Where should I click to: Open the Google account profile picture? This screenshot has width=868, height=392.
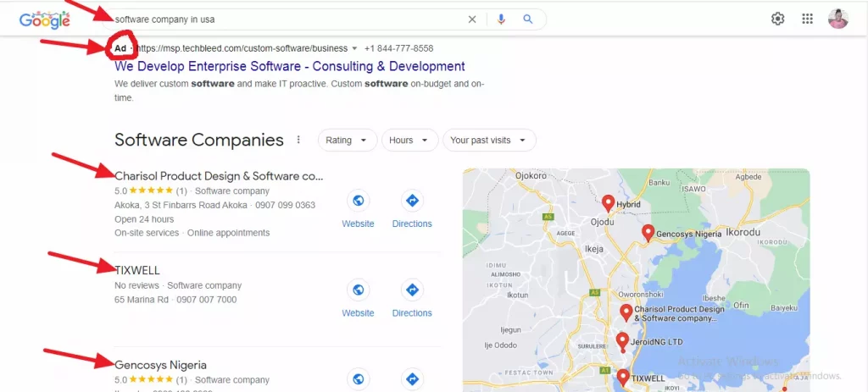tap(838, 19)
